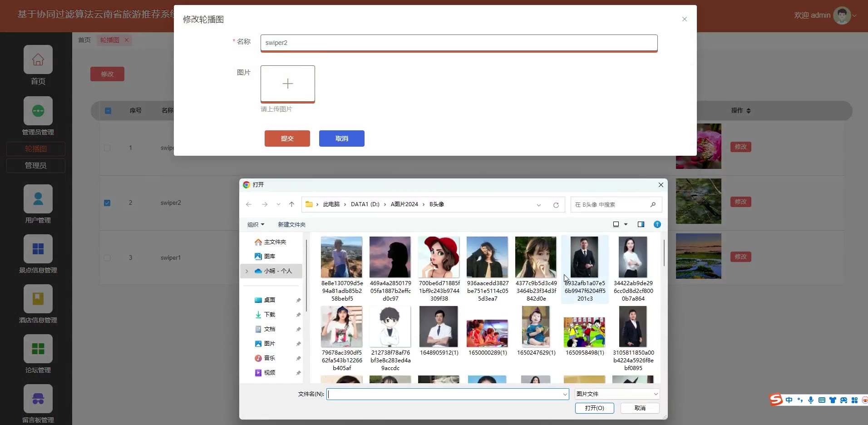Screen dimensions: 868x425
Task: Open the 图片文件 file type dropdown
Action: (x=617, y=394)
